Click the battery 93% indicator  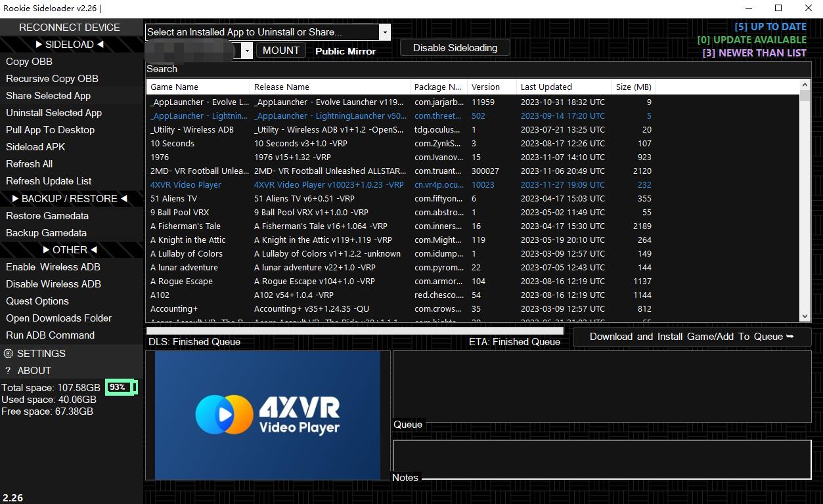122,387
